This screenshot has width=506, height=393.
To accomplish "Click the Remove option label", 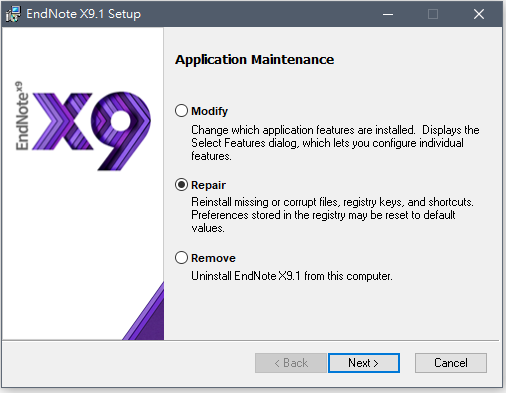I will tap(213, 258).
